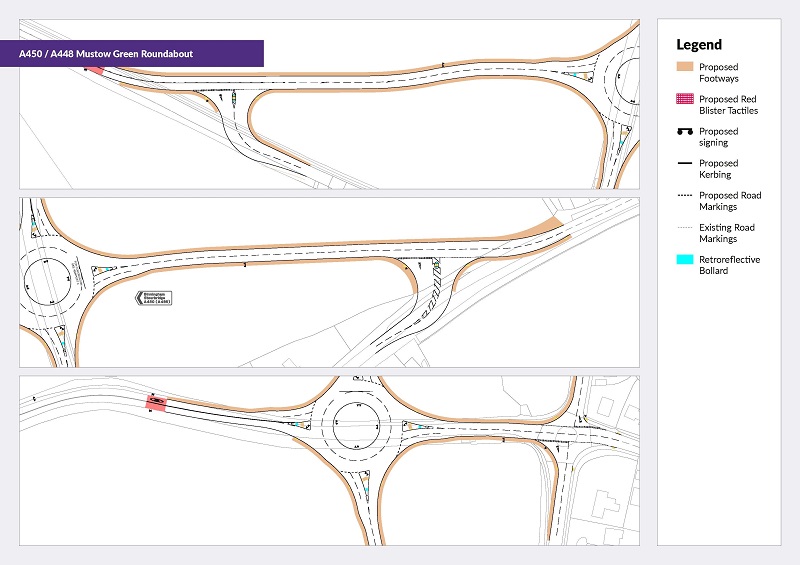Click the Proposed Footways legend color swatch
The height and width of the screenshot is (565, 800).
[685, 67]
